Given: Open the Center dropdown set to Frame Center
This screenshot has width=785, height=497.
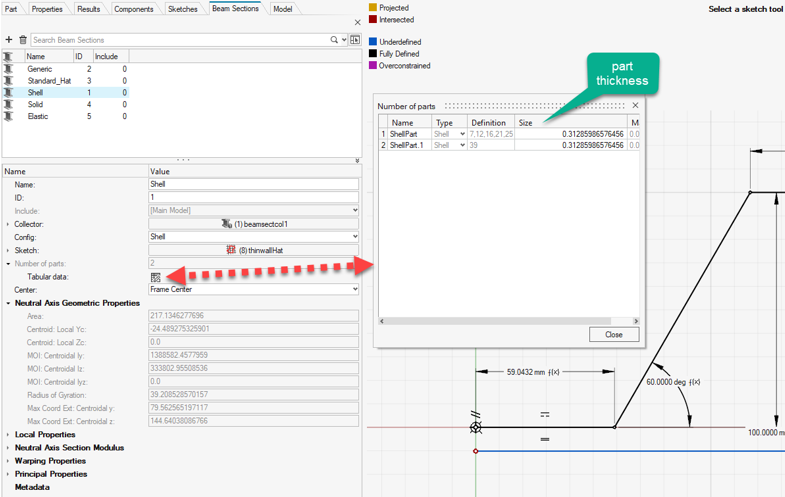Looking at the screenshot, I should (354, 289).
